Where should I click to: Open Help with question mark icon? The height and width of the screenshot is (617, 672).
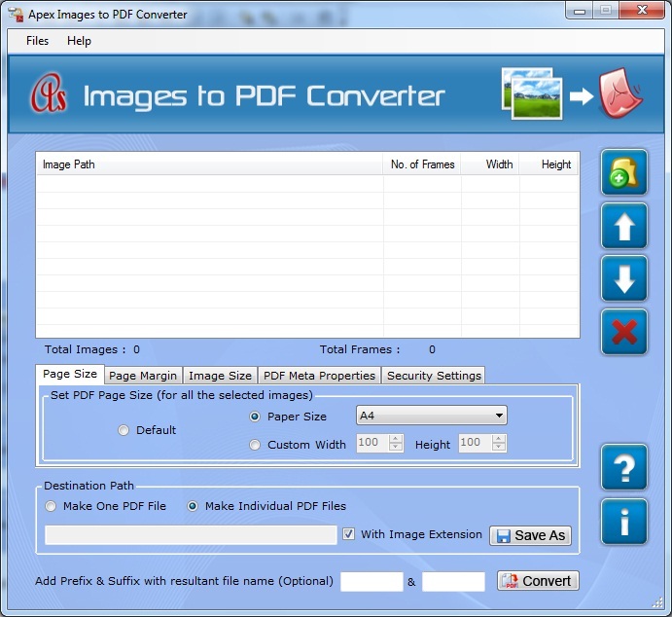623,468
